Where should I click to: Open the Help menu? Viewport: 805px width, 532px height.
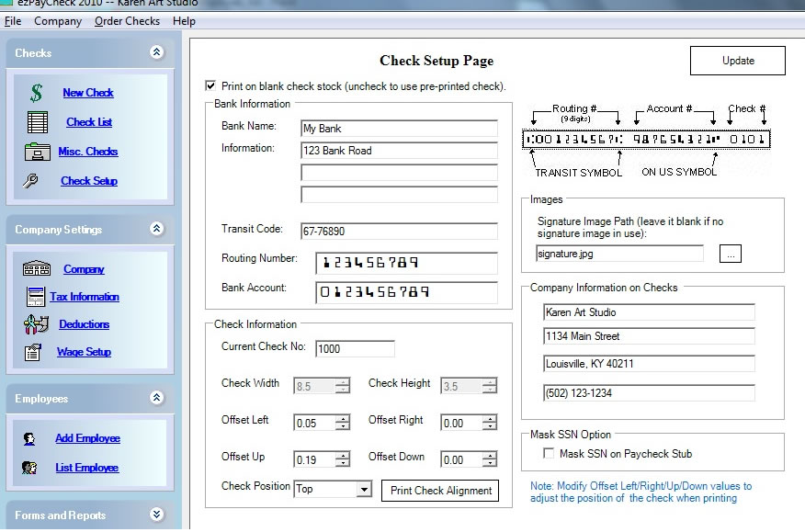click(x=185, y=21)
